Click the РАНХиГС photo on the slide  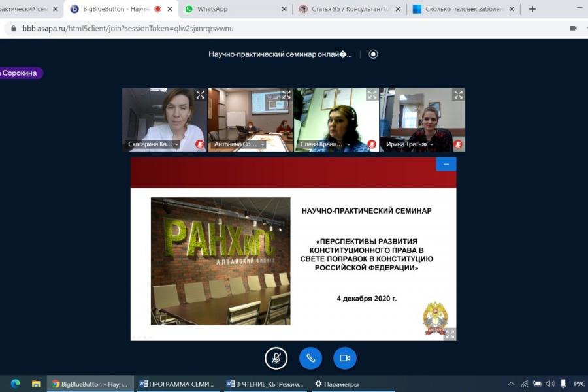[221, 261]
